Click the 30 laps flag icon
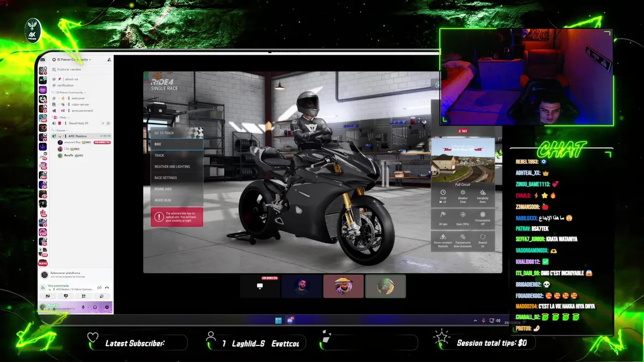This screenshot has height=362, width=644. (443, 215)
